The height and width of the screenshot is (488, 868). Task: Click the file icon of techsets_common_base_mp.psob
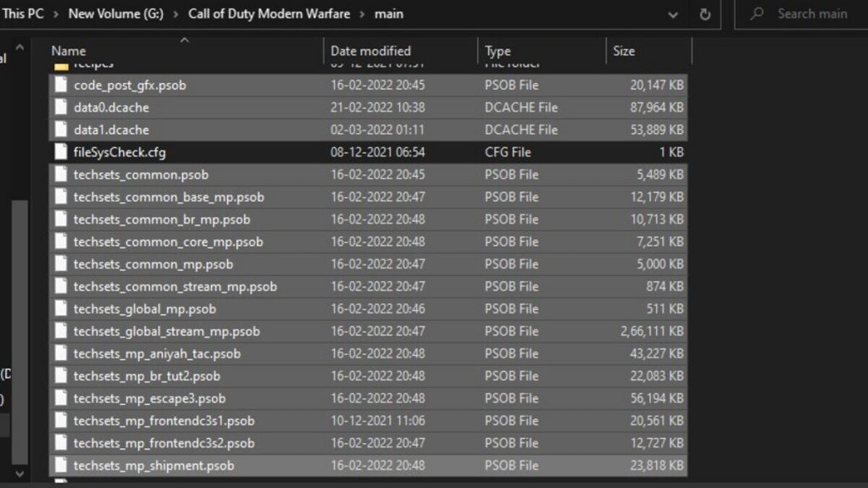tap(61, 197)
